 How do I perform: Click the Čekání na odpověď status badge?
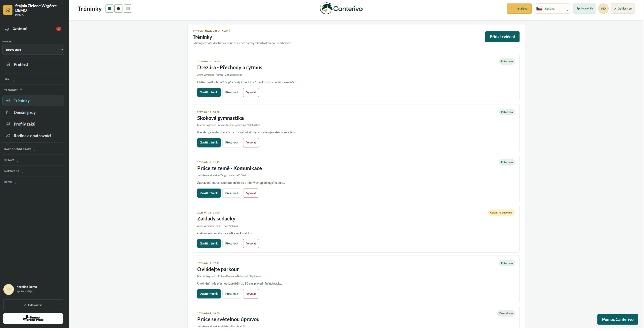tap(501, 213)
